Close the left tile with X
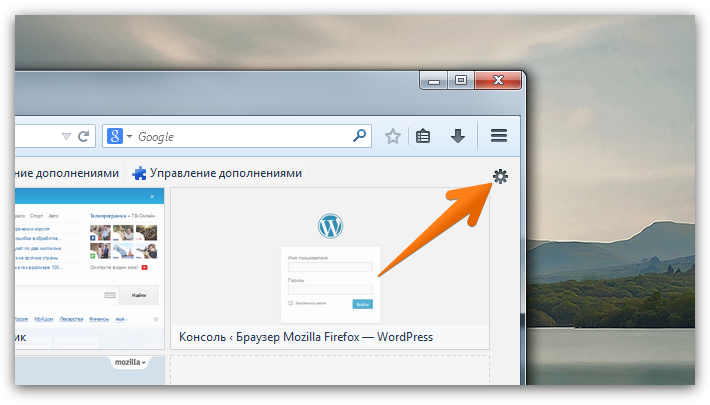710x405 pixels. (152, 197)
